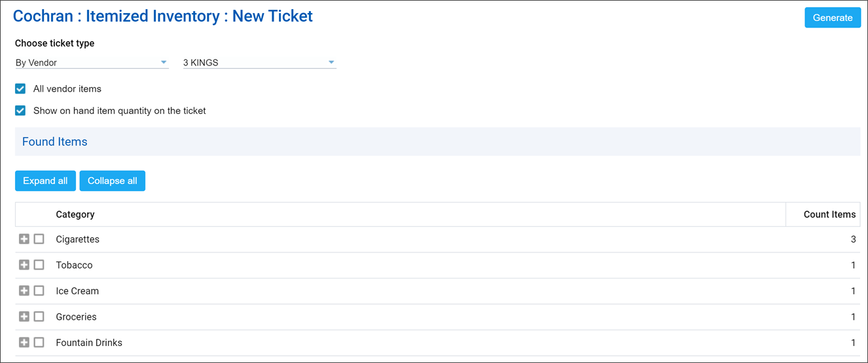Screen dimensions: 868x363
Task: Expand the Cigarettes category row
Action: [x=24, y=239]
